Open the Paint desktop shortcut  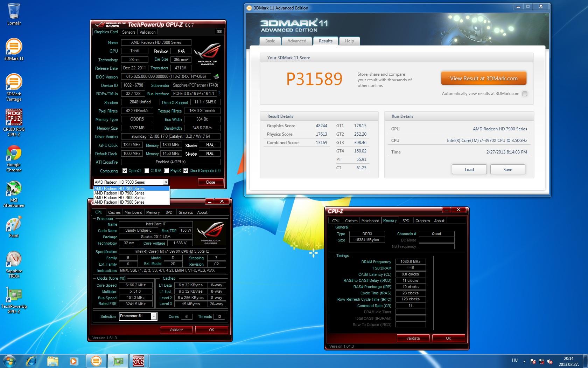point(14,227)
